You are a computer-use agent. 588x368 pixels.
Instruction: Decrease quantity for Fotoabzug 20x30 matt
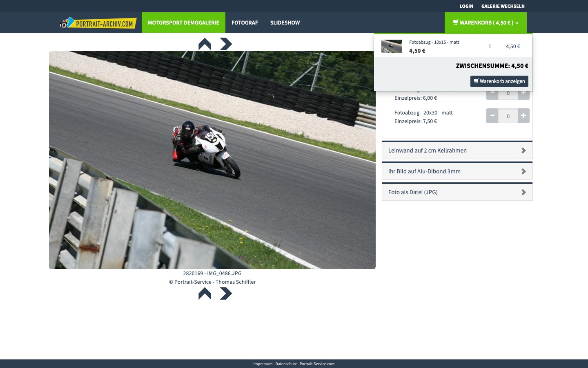(x=492, y=116)
